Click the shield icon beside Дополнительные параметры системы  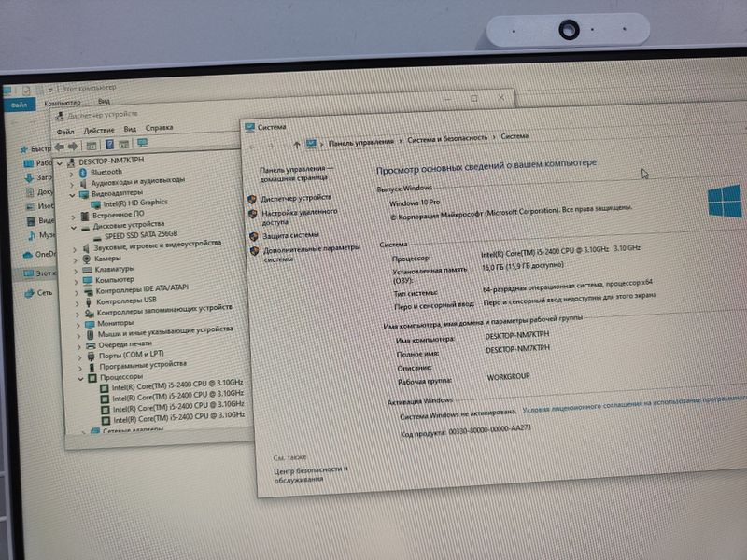[x=254, y=250]
